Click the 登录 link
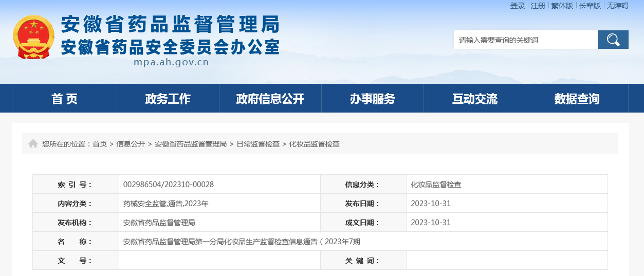The width and height of the screenshot is (644, 276). tap(517, 6)
